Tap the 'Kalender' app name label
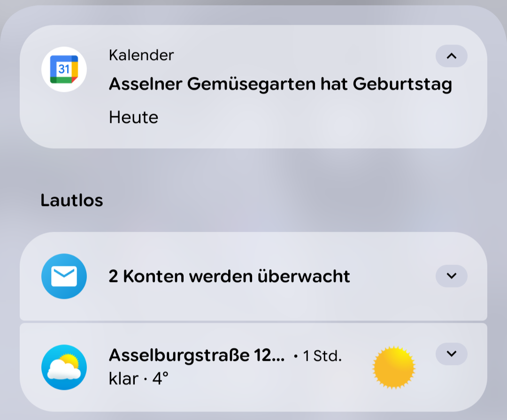Image resolution: width=507 pixels, height=420 pixels. click(x=141, y=55)
